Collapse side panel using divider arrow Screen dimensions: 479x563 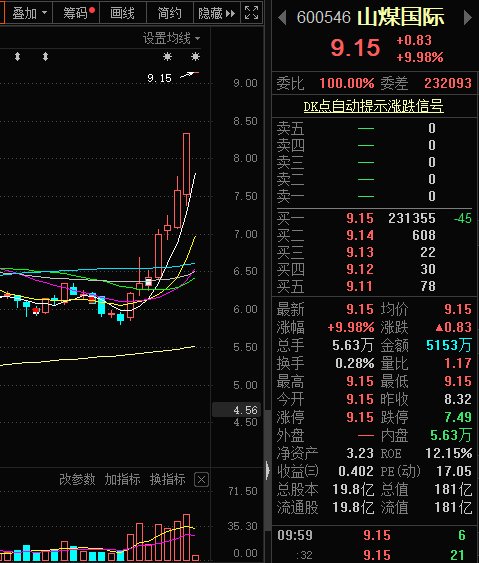(x=268, y=470)
